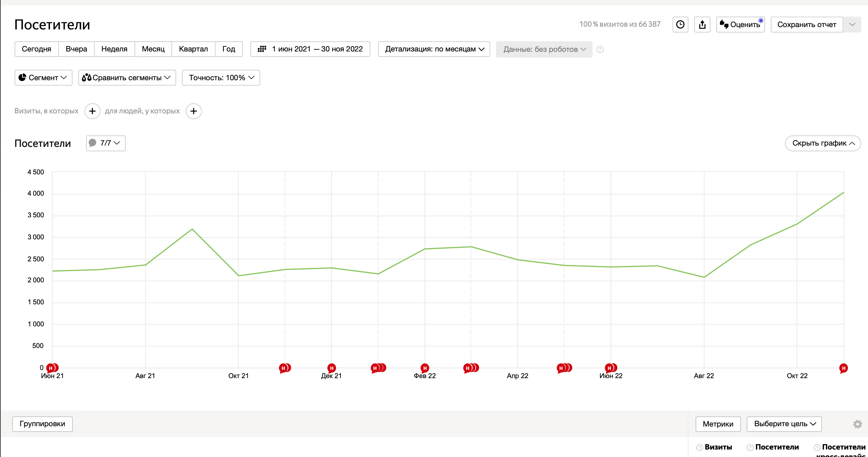Click the annotation marker at Фев 22
868x457 pixels.
click(425, 368)
